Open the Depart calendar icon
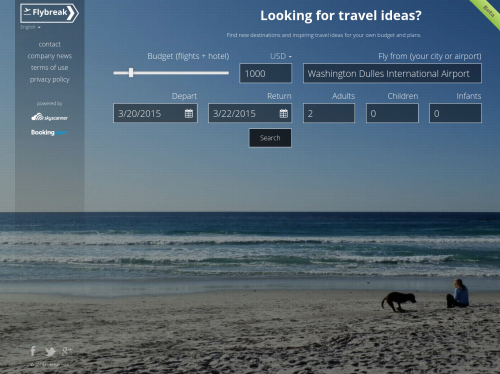Viewport: 500px width, 374px height. pyautogui.click(x=189, y=114)
